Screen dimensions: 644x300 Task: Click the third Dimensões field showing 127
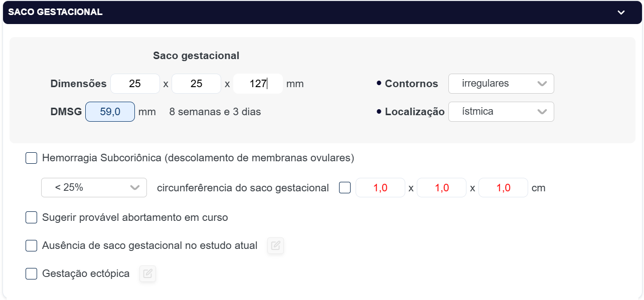pyautogui.click(x=258, y=84)
